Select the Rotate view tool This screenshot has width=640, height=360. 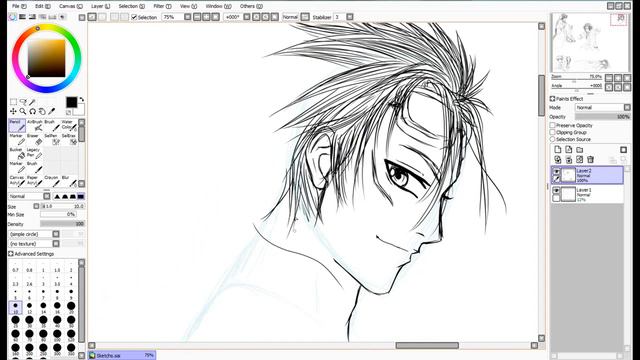point(32,111)
